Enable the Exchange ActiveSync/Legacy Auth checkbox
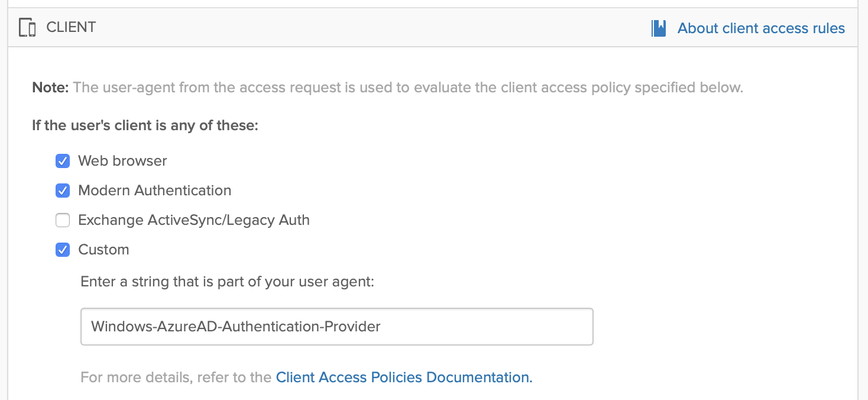 (x=63, y=220)
